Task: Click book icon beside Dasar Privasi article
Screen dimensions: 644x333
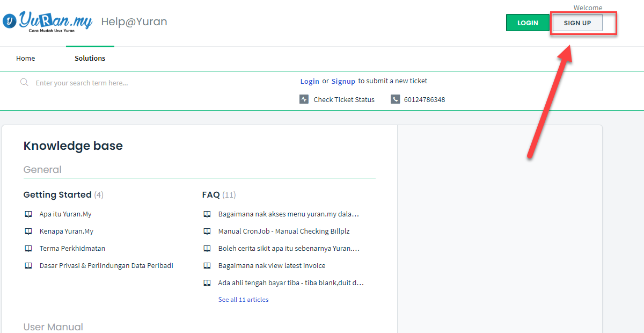Action: [x=28, y=265]
